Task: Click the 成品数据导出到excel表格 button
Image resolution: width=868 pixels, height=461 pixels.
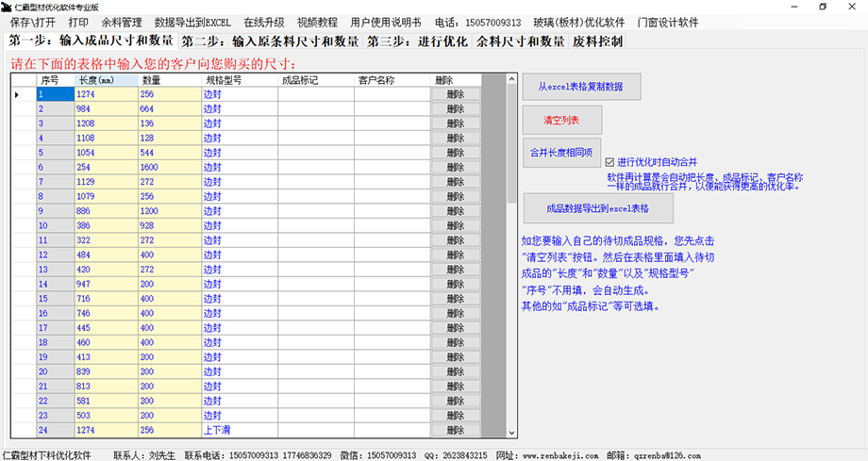Action: 598,208
